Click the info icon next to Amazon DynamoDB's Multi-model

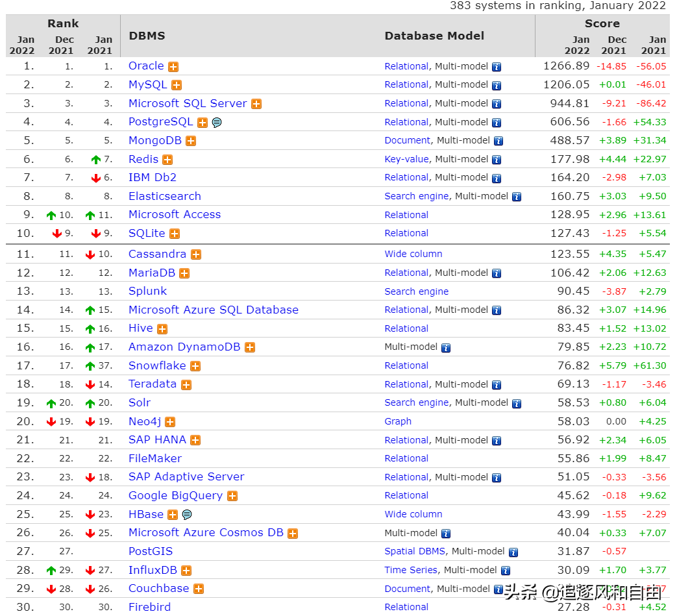(x=448, y=347)
